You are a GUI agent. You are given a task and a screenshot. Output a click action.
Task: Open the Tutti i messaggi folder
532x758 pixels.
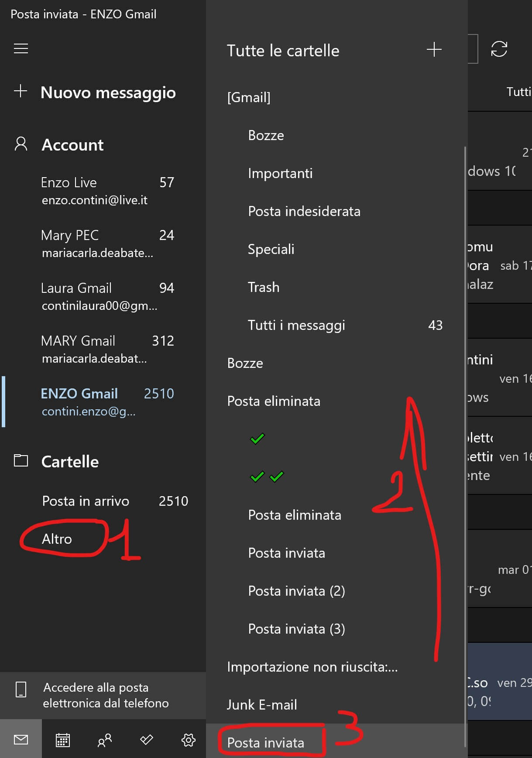point(296,325)
